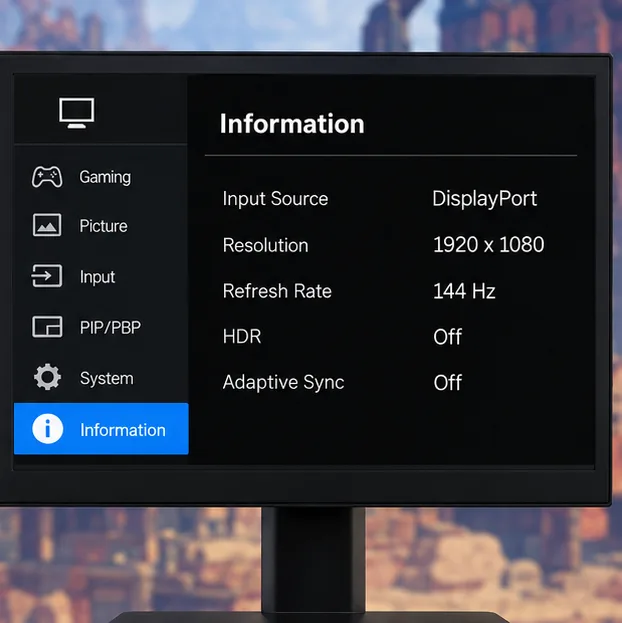Open the Picture menu label
This screenshot has width=622, height=623.
point(103,226)
